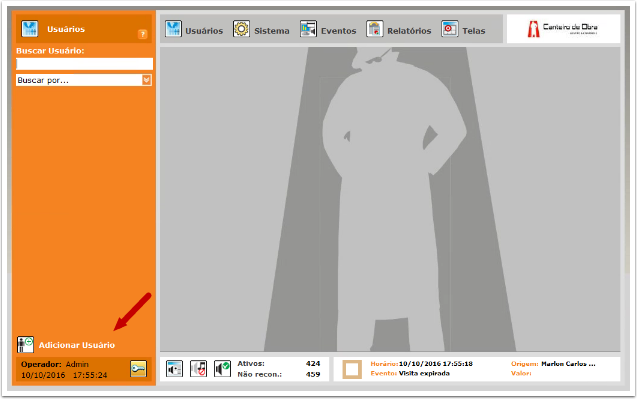The width and height of the screenshot is (637, 399).
Task: Open the Eventos menu
Action: pyautogui.click(x=328, y=30)
